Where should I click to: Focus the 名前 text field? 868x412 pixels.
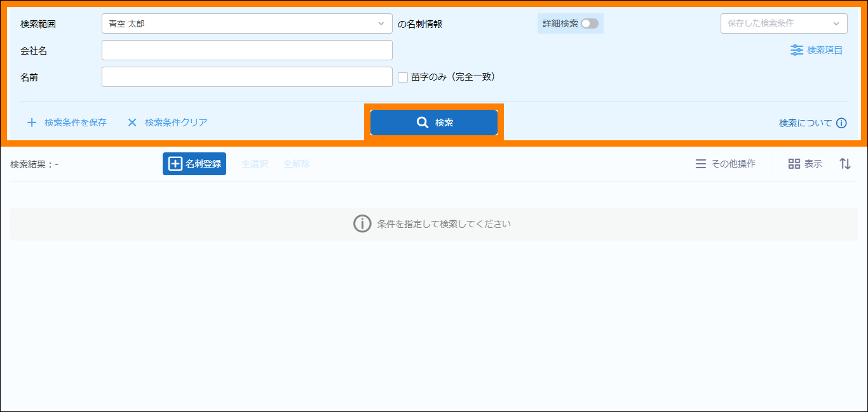coord(247,77)
